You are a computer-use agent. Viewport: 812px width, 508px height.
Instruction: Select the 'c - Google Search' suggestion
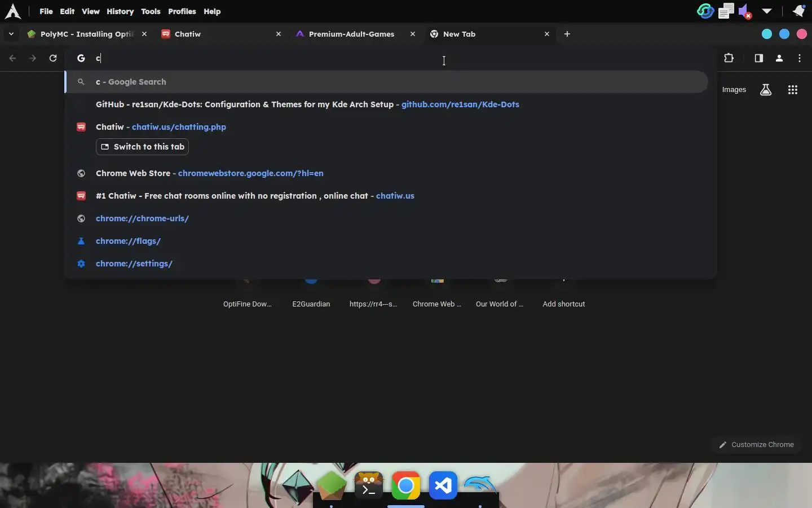pos(387,82)
